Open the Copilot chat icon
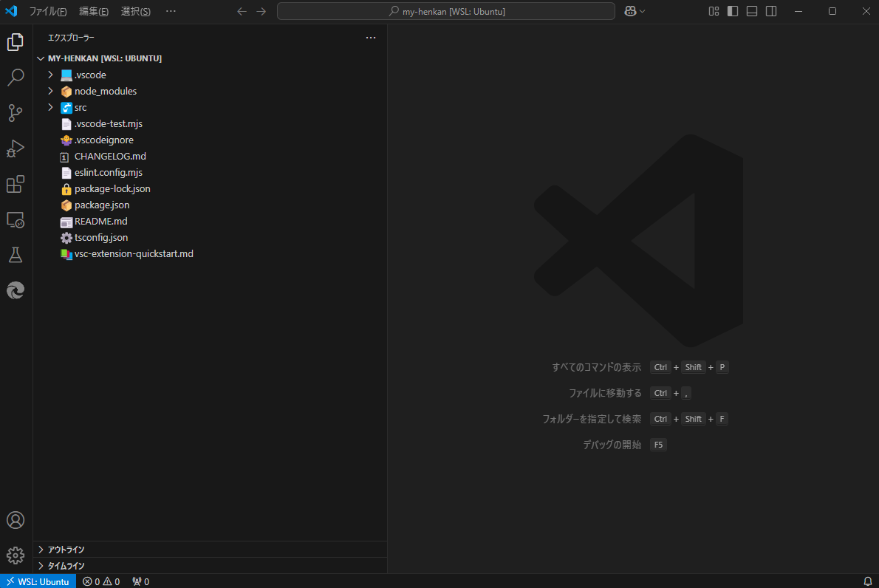This screenshot has width=879, height=588. click(x=630, y=11)
